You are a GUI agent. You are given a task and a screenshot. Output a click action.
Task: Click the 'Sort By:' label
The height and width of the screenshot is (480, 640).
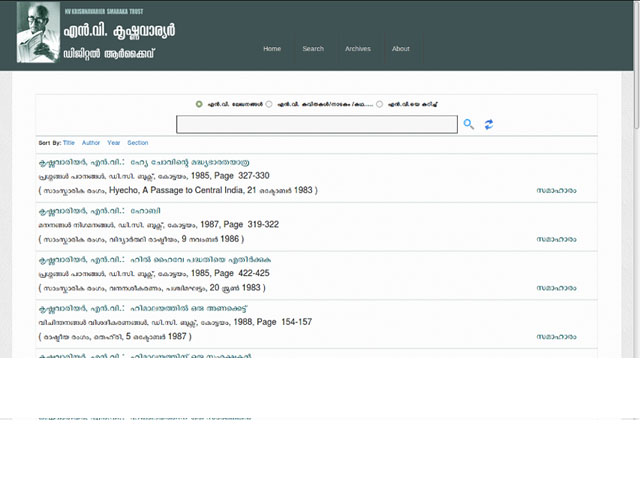[50, 143]
